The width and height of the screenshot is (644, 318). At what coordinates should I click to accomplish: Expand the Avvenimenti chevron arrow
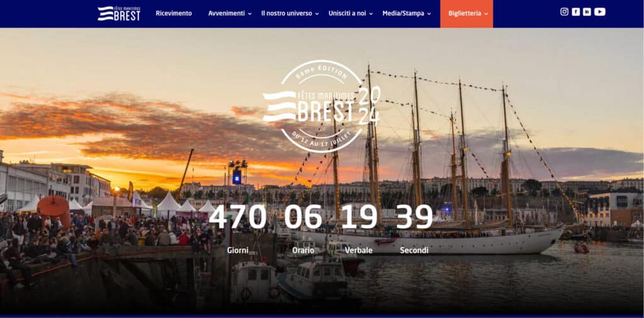point(250,14)
